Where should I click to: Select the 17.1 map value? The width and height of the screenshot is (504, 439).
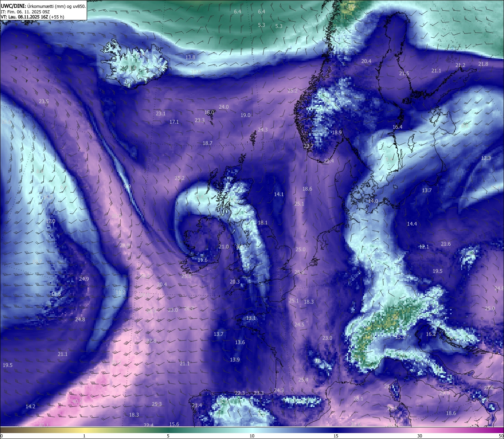[174, 122]
